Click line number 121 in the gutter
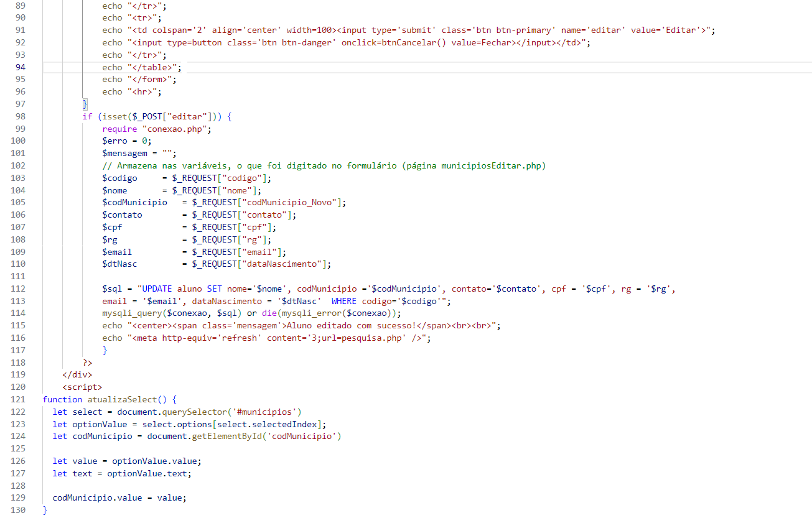Screen dimensions: 812x518 (x=19, y=399)
